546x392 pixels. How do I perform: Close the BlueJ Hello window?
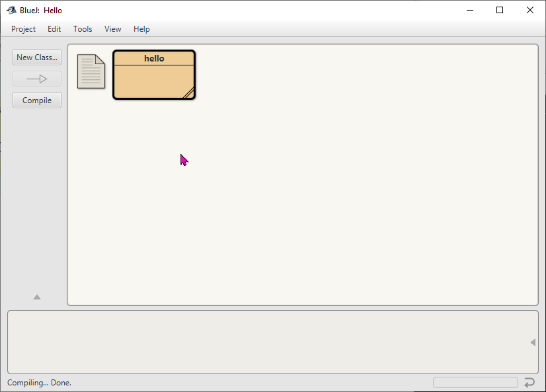[530, 10]
